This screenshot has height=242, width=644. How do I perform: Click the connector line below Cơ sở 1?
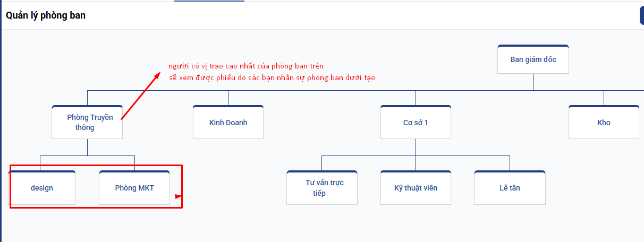(416, 147)
